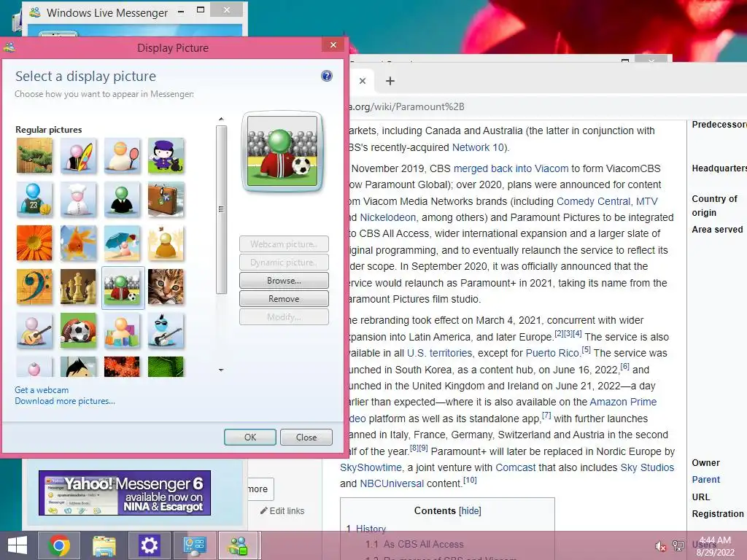747x560 pixels.
Task: Choose the surfboard buddy picture
Action: pyautogui.click(x=78, y=156)
